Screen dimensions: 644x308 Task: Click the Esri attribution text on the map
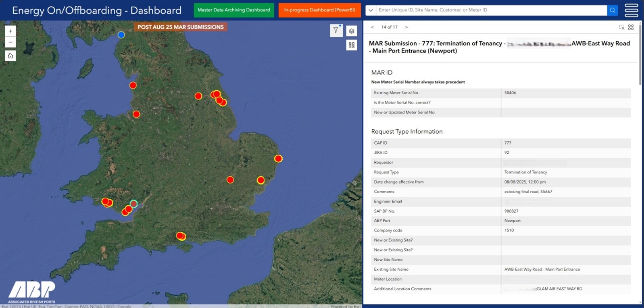(67, 306)
